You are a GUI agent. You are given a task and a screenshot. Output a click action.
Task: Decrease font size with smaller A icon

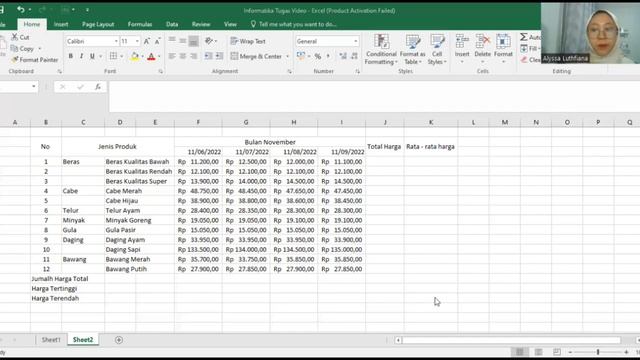pyautogui.click(x=157, y=41)
